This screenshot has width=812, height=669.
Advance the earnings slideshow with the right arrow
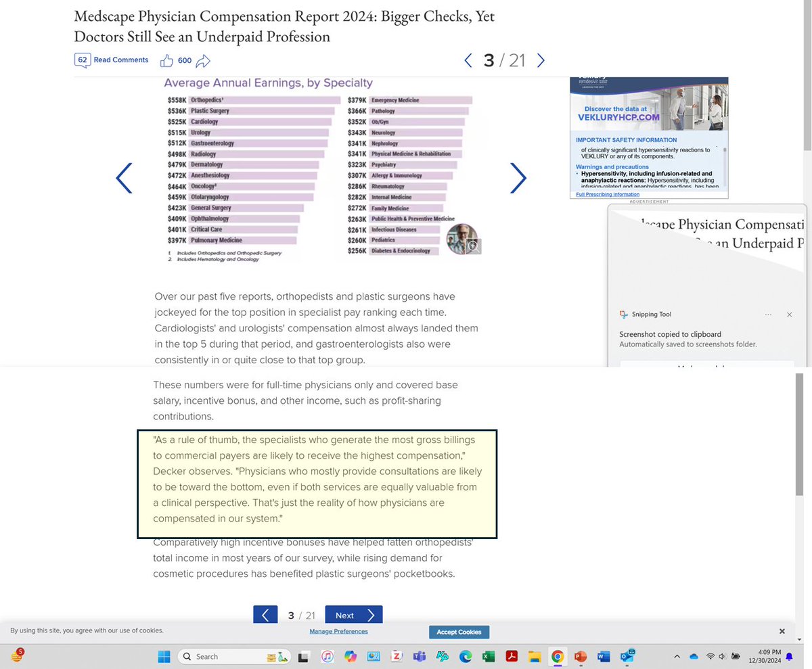518,178
